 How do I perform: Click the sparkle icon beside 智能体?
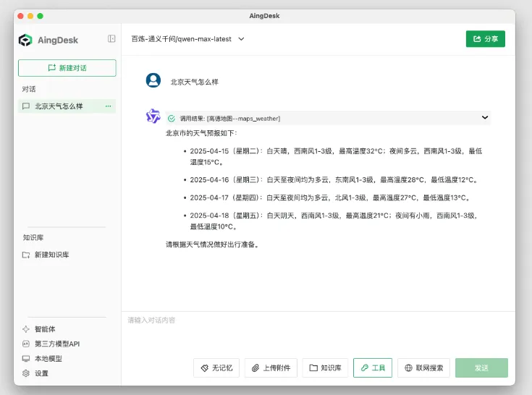click(x=26, y=329)
